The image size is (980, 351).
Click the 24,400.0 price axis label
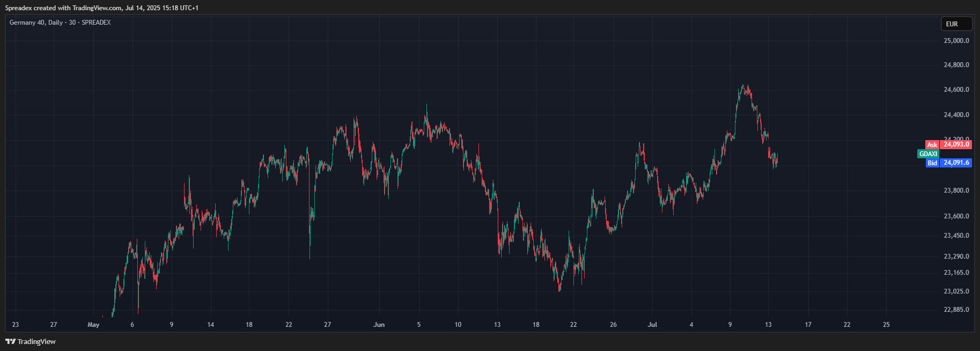(956, 115)
